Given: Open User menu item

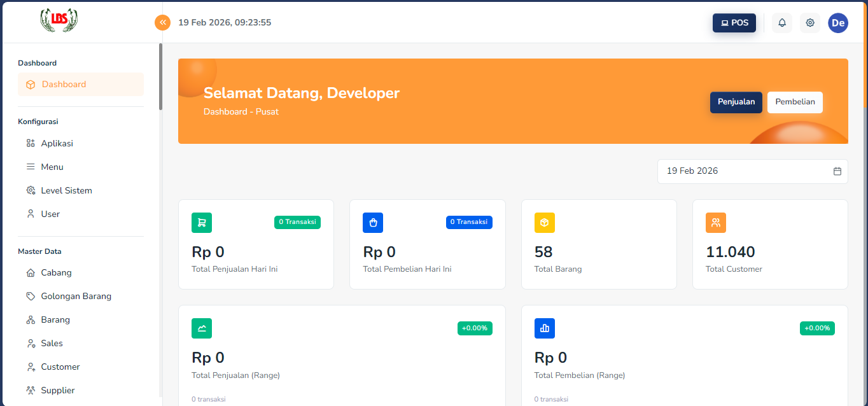Looking at the screenshot, I should coord(81,214).
